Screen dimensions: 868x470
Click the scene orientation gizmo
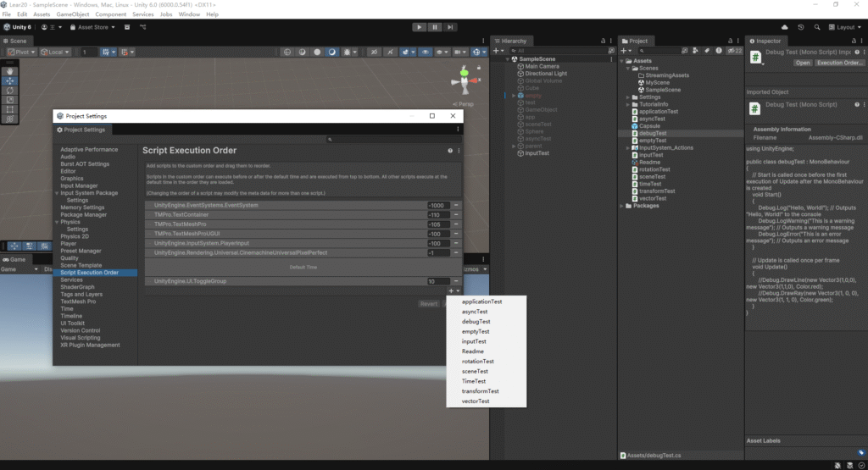[x=465, y=80]
